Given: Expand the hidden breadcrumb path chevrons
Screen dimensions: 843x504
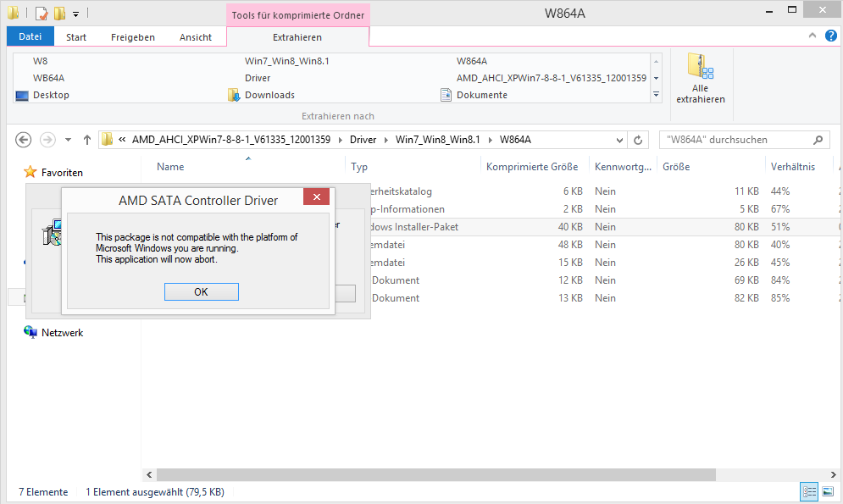Looking at the screenshot, I should (x=122, y=140).
